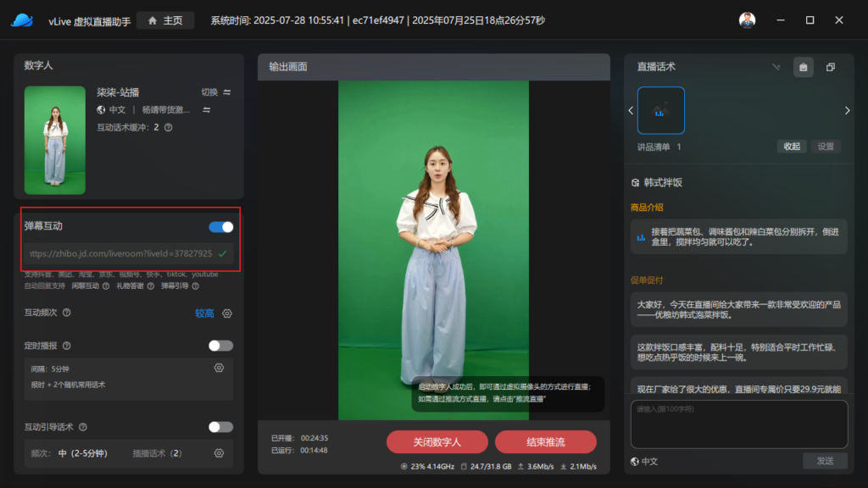Viewport: 868px width, 488px height.
Task: Enable the 定时播报 toggle
Action: pos(220,346)
